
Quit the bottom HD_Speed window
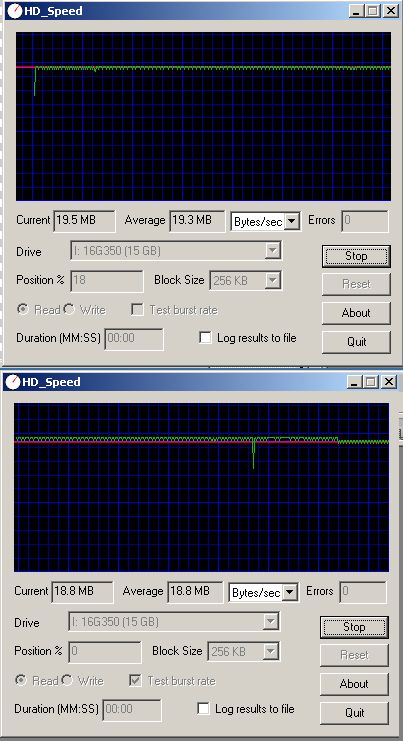pos(354,713)
